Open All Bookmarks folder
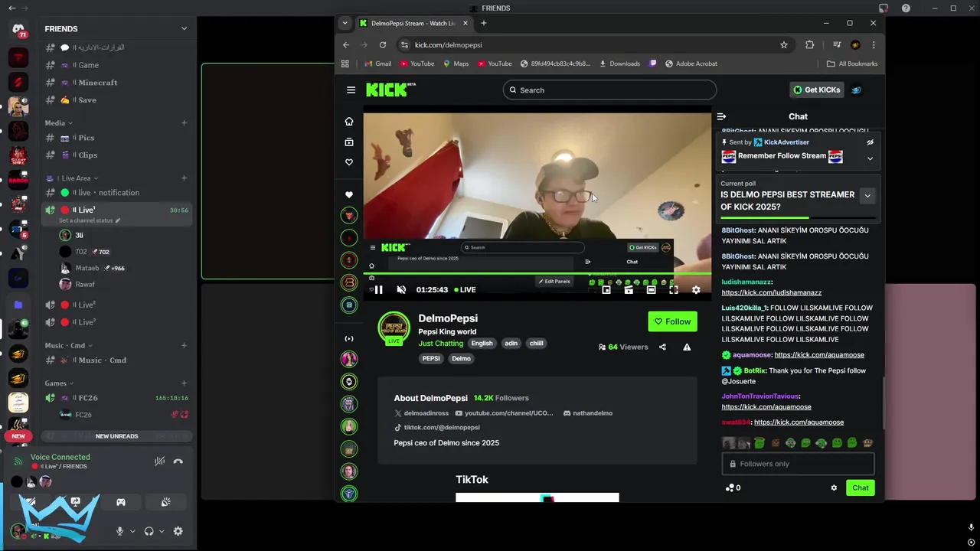Viewport: 980px width, 551px height. tap(852, 64)
